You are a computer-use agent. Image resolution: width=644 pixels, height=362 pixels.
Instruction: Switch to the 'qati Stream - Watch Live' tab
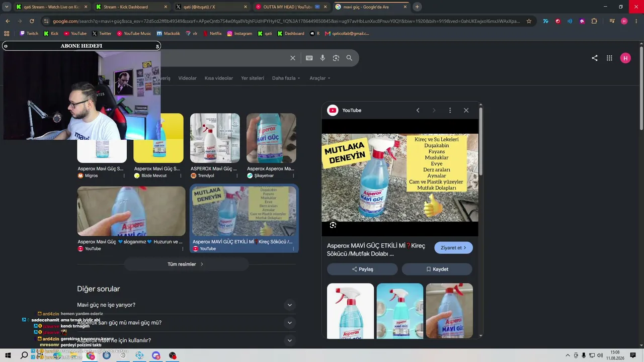[x=52, y=7]
